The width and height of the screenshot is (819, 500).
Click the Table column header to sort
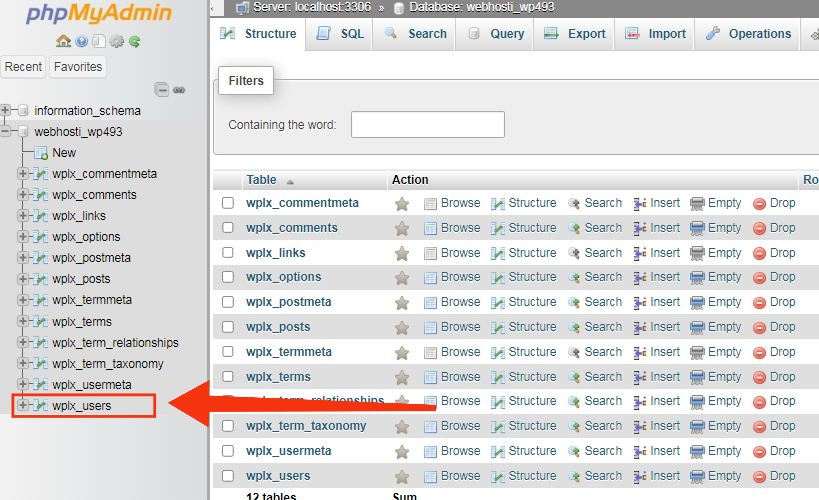click(261, 180)
